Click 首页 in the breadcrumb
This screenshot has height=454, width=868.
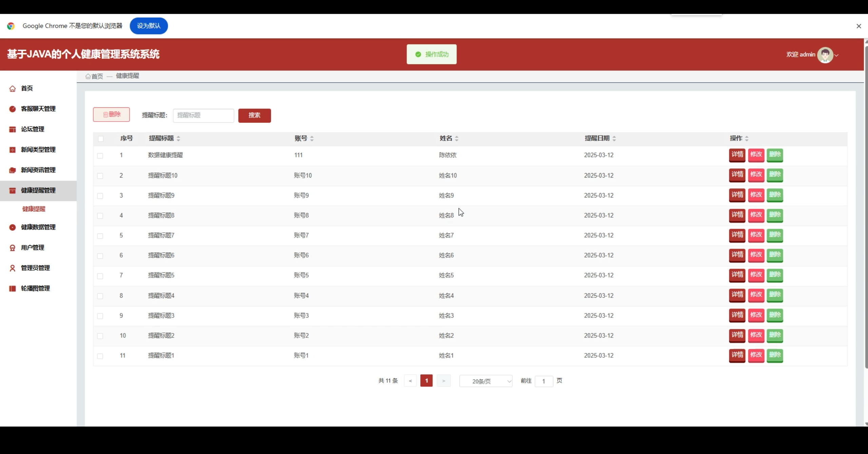coord(97,76)
